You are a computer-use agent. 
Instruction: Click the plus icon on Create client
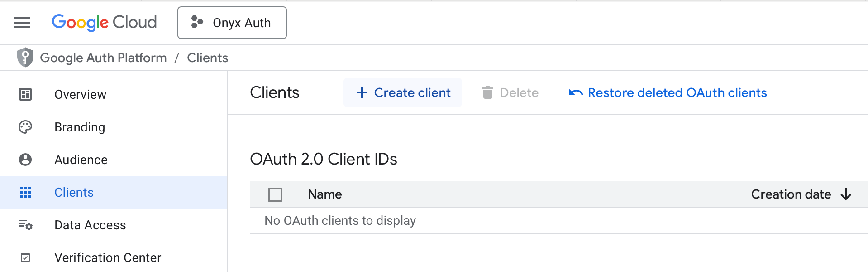[x=362, y=92]
